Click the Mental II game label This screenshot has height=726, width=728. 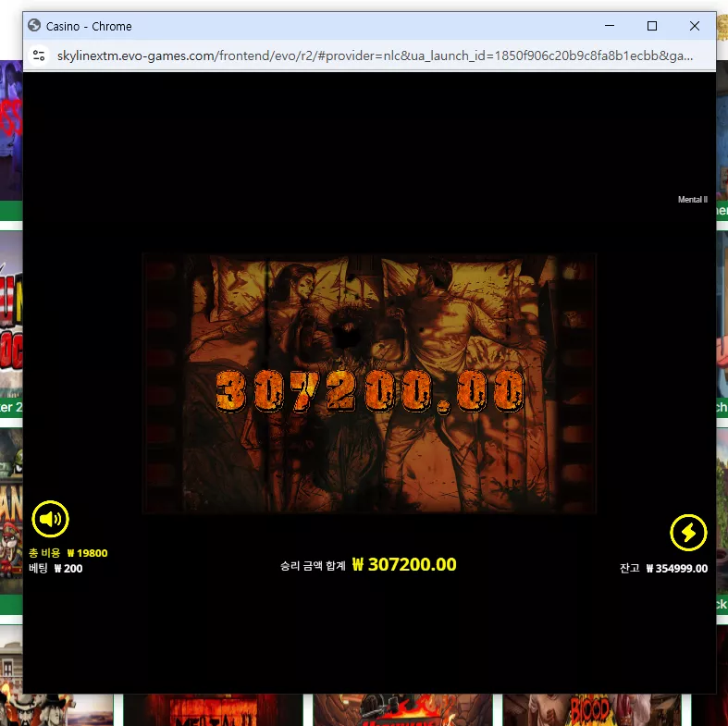click(692, 200)
